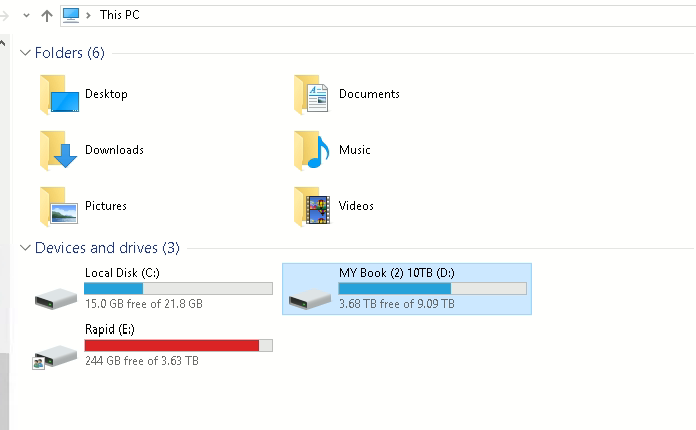Image resolution: width=696 pixels, height=430 pixels.
Task: Click the MY Book (D:) usage bar
Action: [x=432, y=288]
